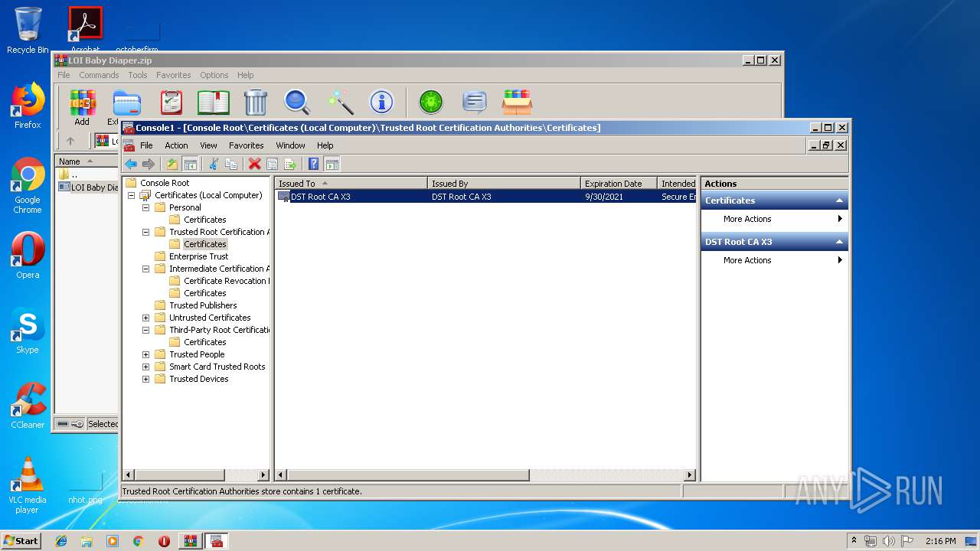Open Properties via toolbar icon
Image resolution: width=980 pixels, height=551 pixels.
coord(272,164)
